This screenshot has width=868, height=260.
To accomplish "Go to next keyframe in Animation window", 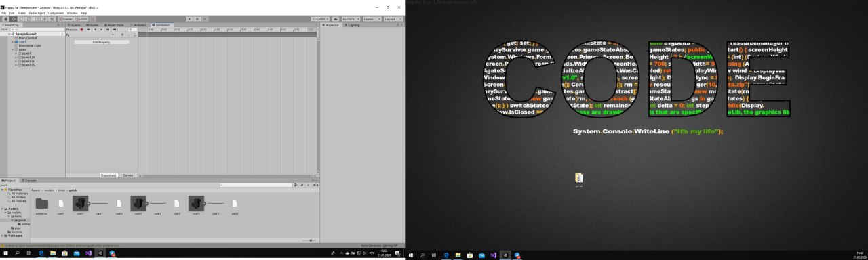I will click(108, 30).
